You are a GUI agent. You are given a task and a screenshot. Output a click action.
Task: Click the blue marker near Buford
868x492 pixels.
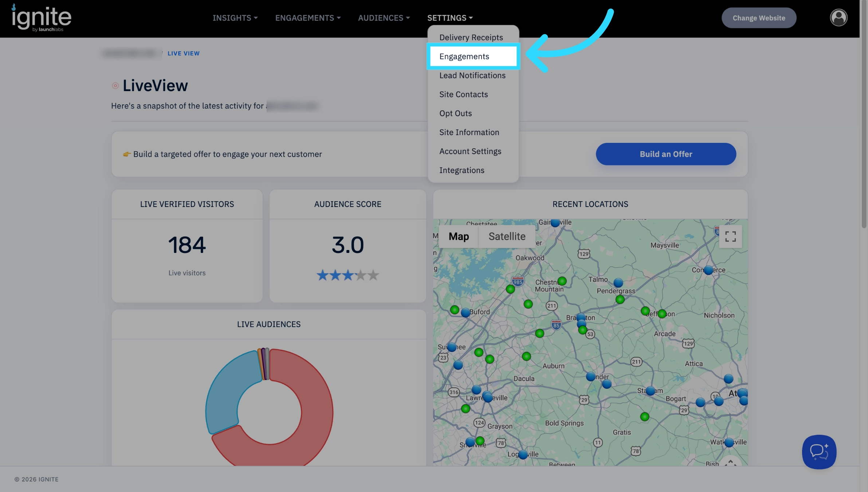coord(465,312)
